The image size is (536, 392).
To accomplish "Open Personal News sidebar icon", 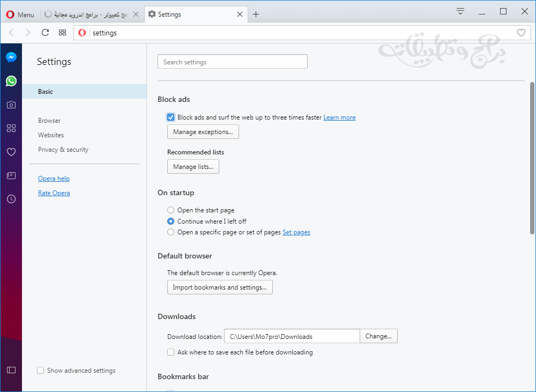I will [11, 175].
